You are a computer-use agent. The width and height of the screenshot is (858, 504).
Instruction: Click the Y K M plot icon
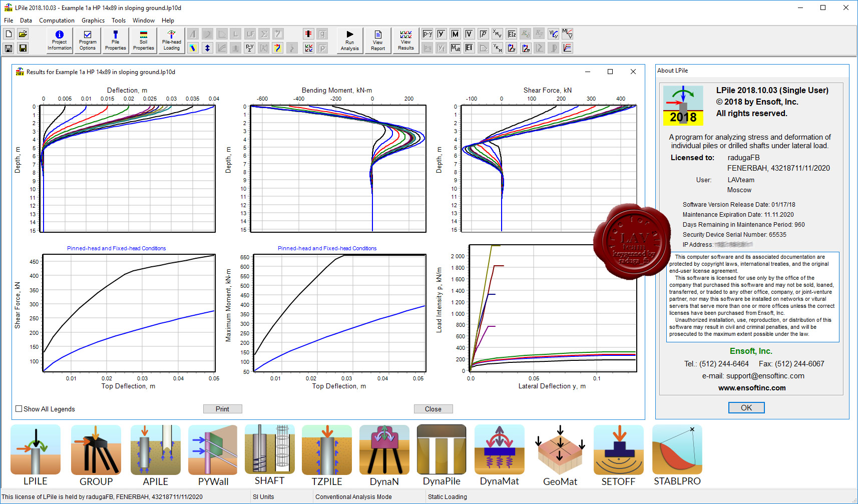pos(497,48)
